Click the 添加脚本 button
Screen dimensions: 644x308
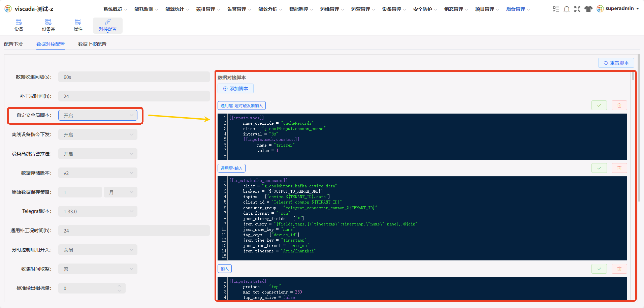click(235, 89)
